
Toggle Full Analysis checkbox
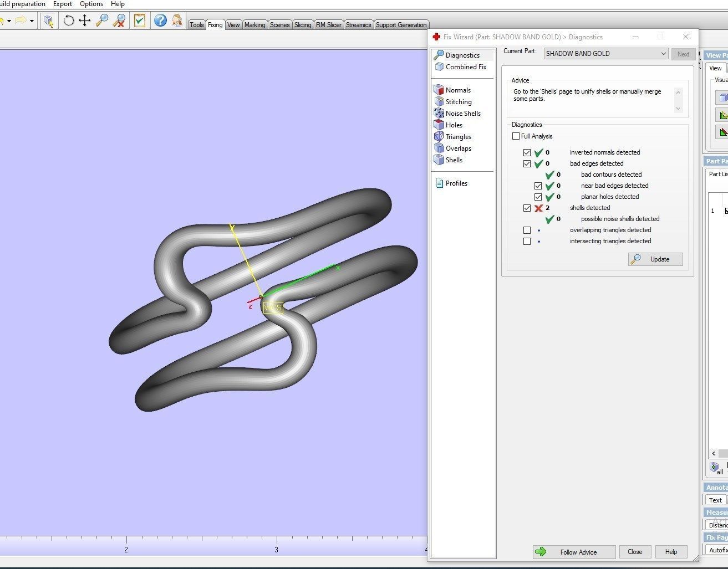(x=516, y=136)
